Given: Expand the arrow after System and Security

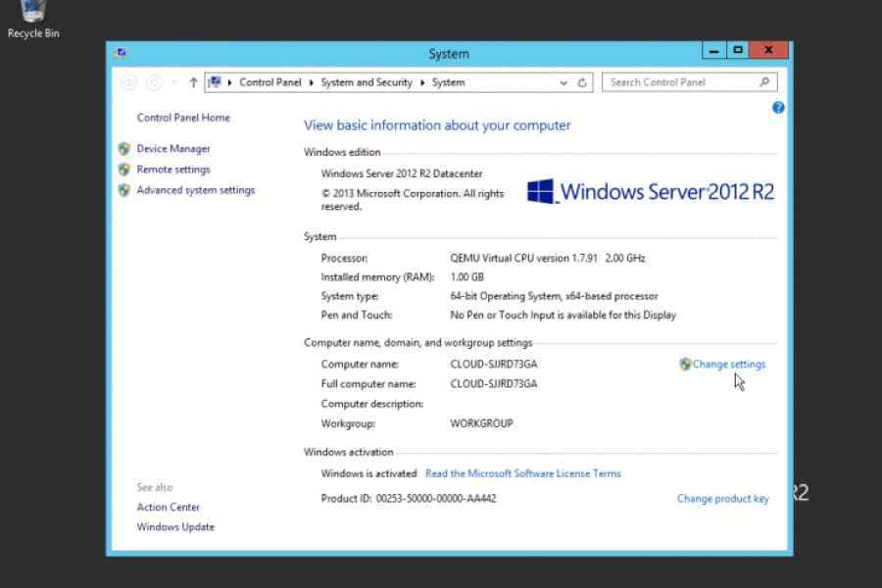Looking at the screenshot, I should 421,82.
